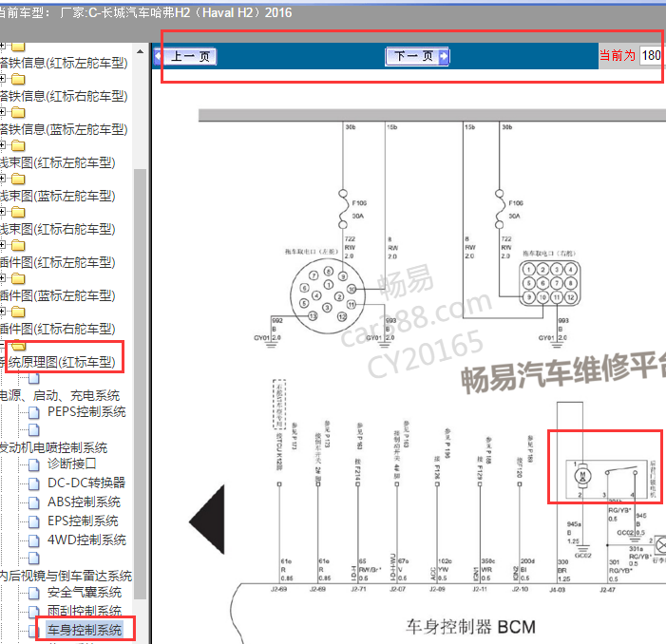The image size is (666, 644).
Task: Open 内后视镜与倒车雷达系统 diagram entry
Action: coord(66,576)
